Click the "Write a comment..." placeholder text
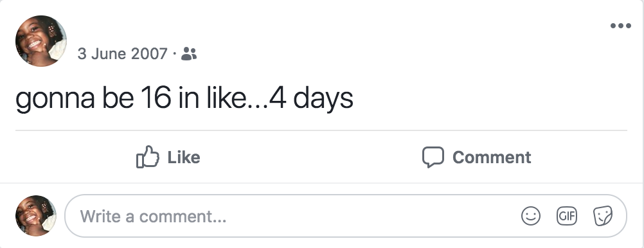The height and width of the screenshot is (248, 644). point(153,217)
